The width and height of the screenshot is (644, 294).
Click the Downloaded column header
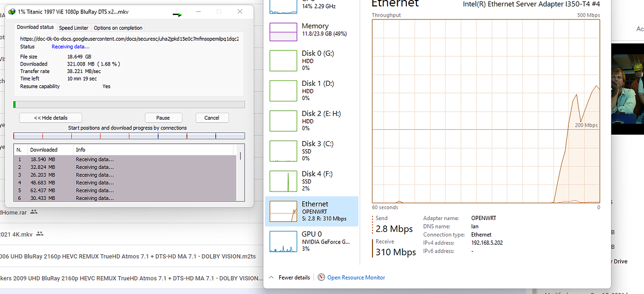(50, 150)
